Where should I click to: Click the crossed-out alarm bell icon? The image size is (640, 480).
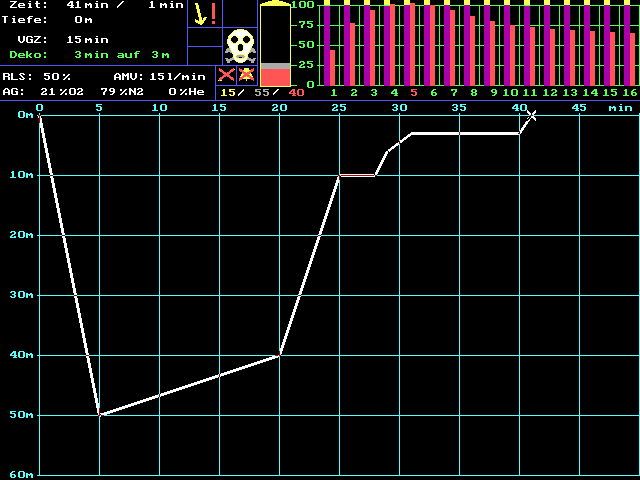pos(246,75)
